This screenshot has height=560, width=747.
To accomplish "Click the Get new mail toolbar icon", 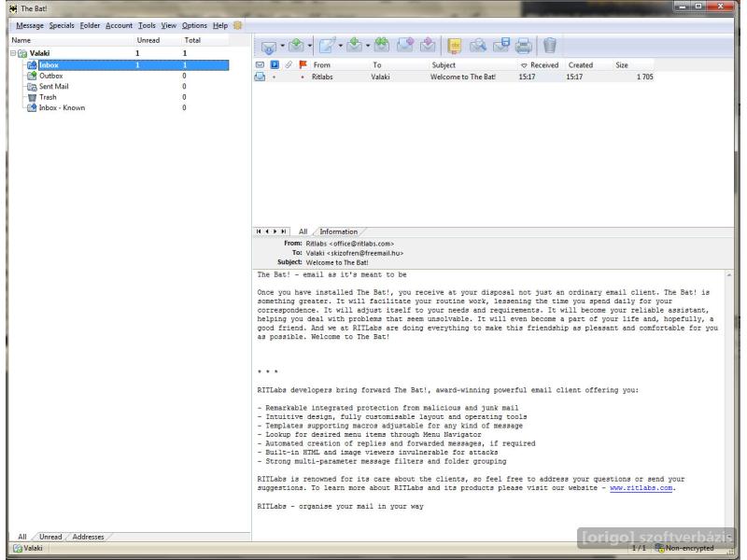I will click(268, 46).
